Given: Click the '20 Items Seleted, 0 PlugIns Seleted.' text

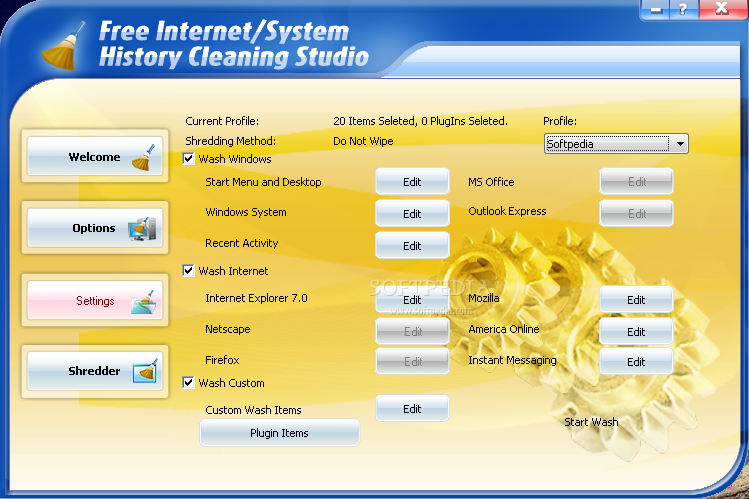Looking at the screenshot, I should pos(420,121).
